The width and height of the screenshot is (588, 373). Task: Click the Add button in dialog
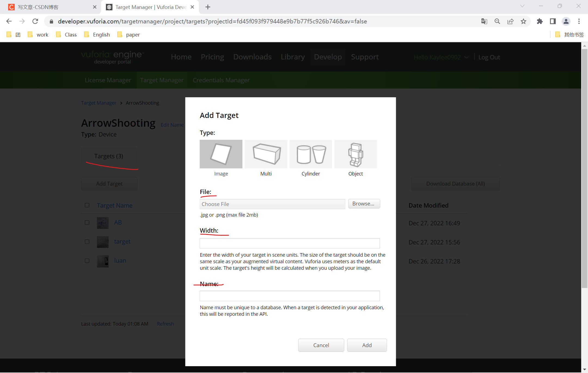click(x=367, y=345)
